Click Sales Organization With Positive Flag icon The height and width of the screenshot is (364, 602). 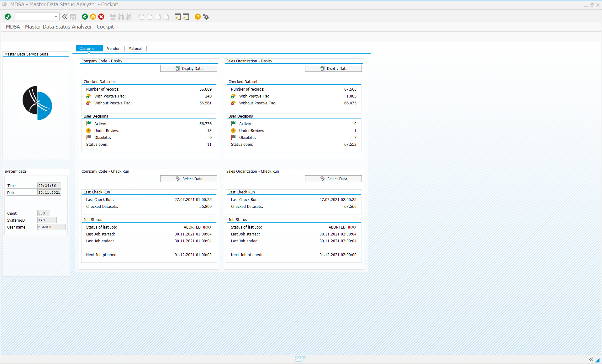[233, 96]
